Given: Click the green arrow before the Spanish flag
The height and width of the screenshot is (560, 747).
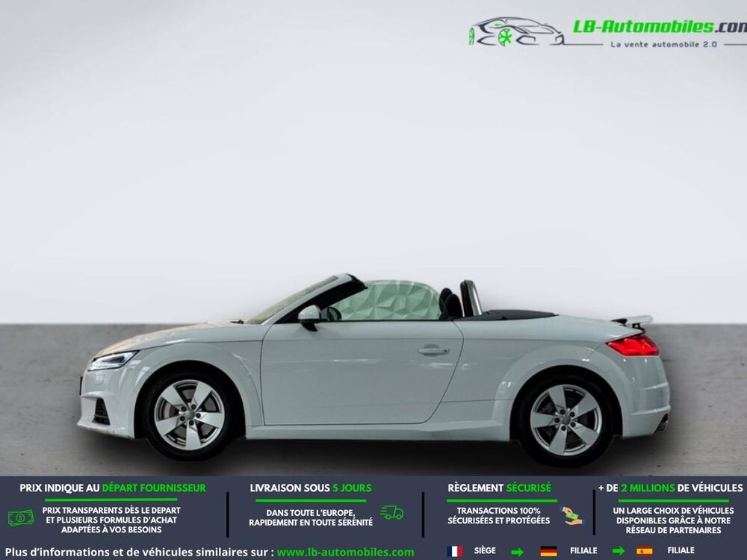Looking at the screenshot, I should click(x=619, y=552).
